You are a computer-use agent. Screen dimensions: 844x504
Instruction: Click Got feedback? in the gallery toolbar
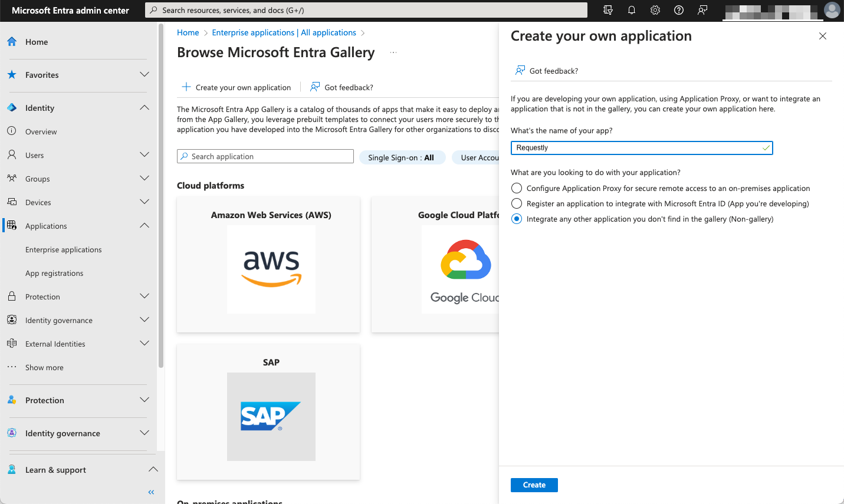(x=342, y=87)
